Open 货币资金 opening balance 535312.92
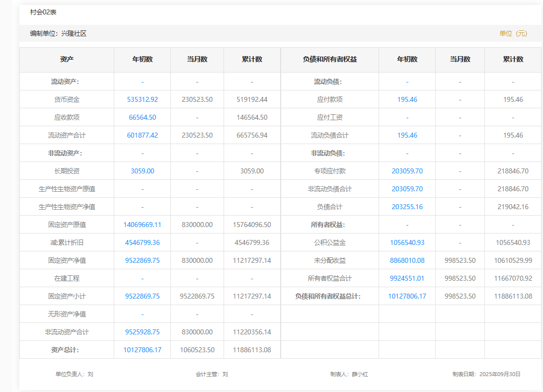This screenshot has height=392, width=543. click(x=142, y=99)
